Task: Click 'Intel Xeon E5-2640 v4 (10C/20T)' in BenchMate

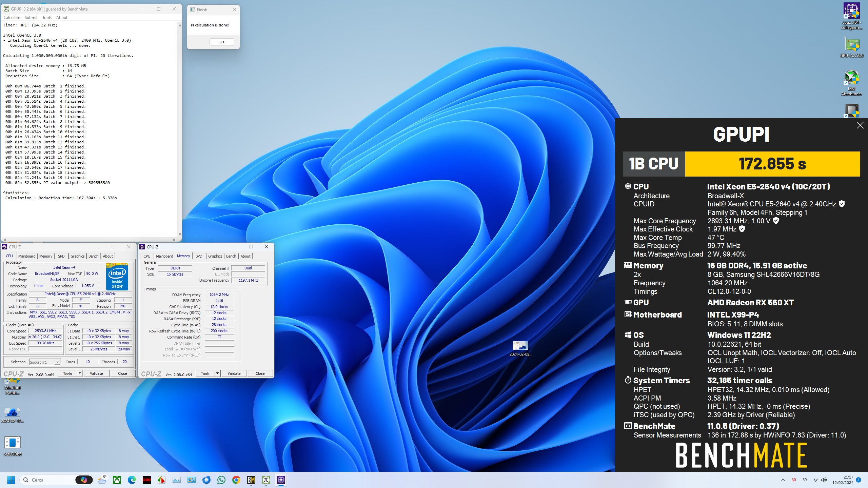Action: tap(769, 186)
